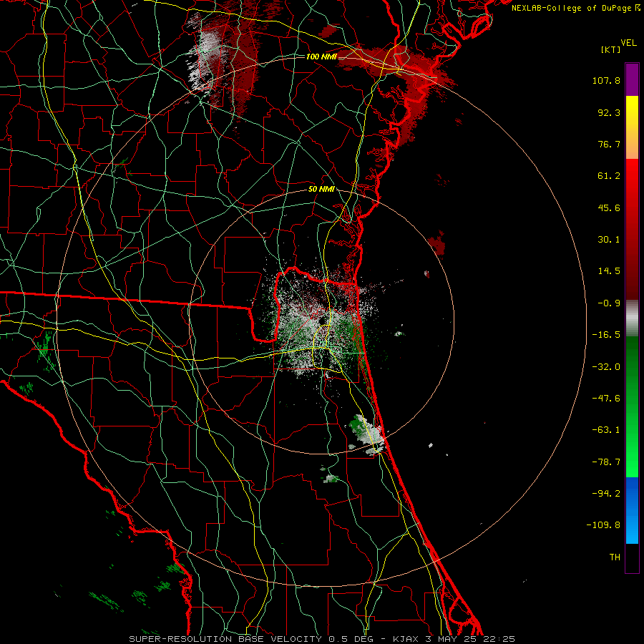
Task: Click the -78.7 velocity scale value
Action: (x=606, y=462)
